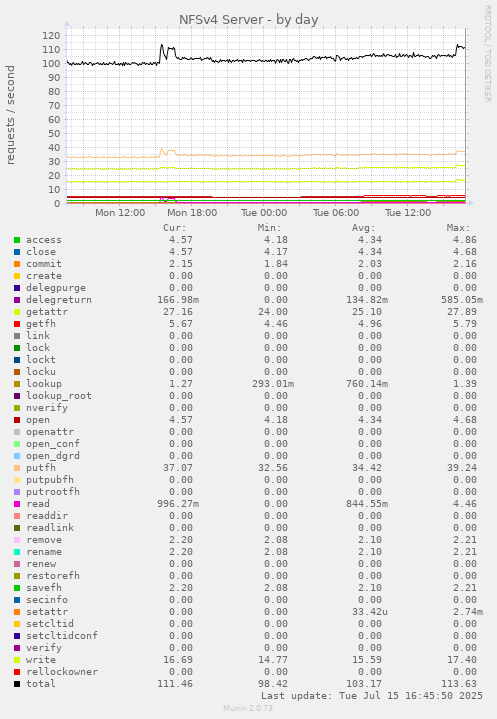Click the setattr max value 2.74m
This screenshot has width=497, height=719.
pos(468,612)
